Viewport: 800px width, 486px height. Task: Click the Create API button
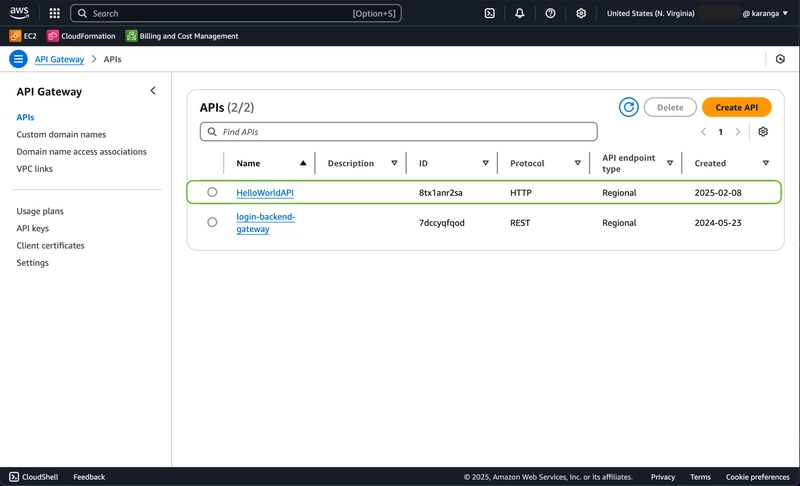pos(736,107)
